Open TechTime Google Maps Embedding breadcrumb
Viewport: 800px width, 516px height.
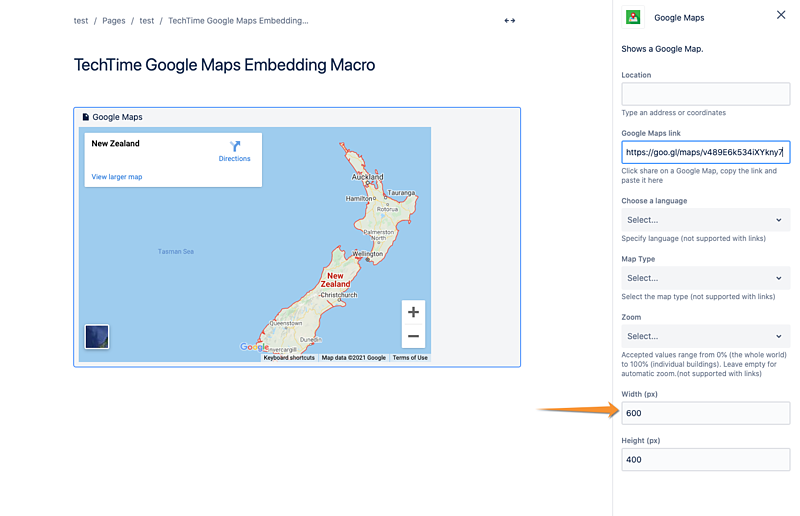(x=238, y=21)
